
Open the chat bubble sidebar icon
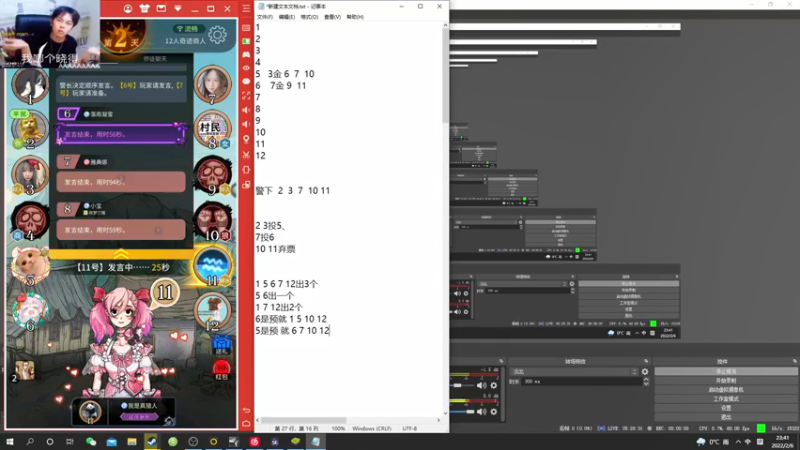pyautogui.click(x=246, y=82)
